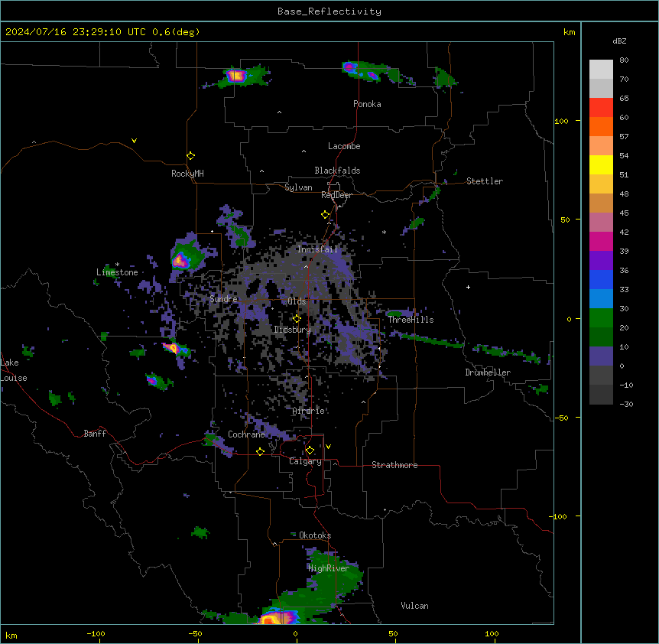Click the yellow diamond marker above Calgary label
This screenshot has height=644, width=659.
310,450
